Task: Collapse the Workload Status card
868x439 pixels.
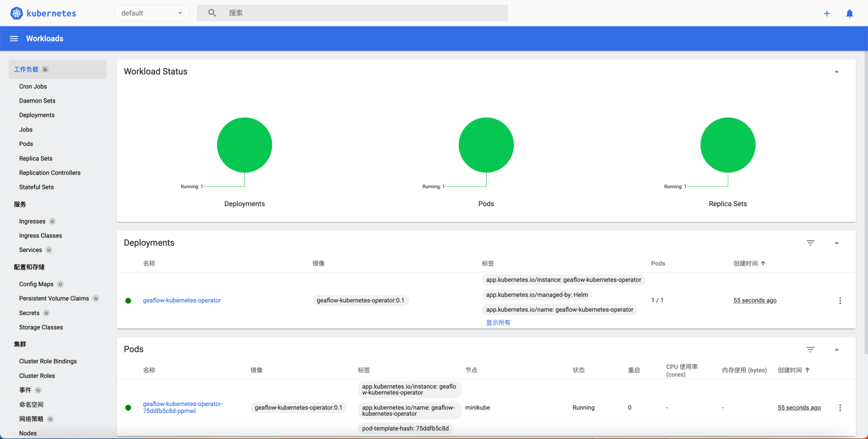Action: (x=836, y=72)
